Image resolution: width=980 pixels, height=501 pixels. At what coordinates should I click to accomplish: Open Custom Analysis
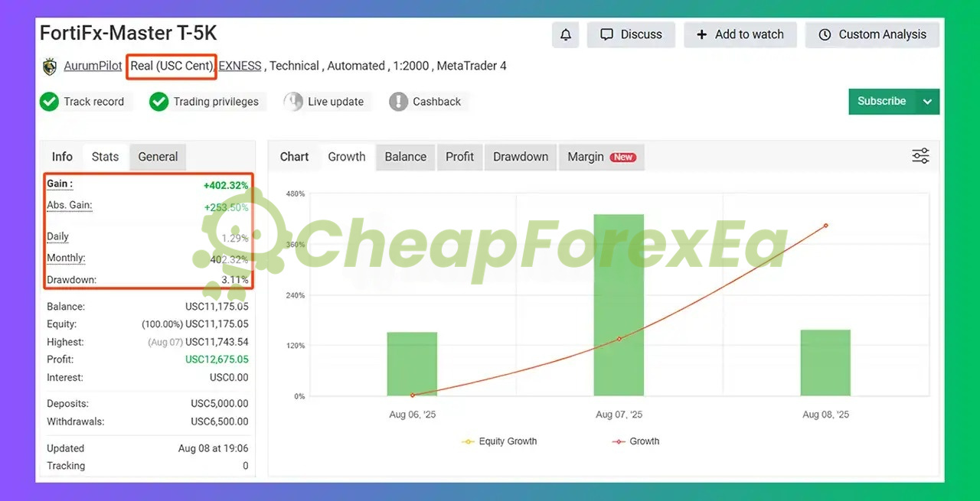coord(872,34)
